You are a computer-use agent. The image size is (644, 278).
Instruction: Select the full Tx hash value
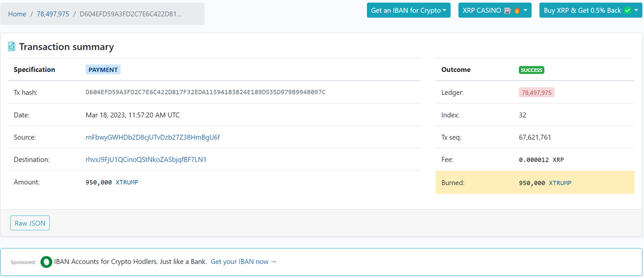pyautogui.click(x=206, y=92)
